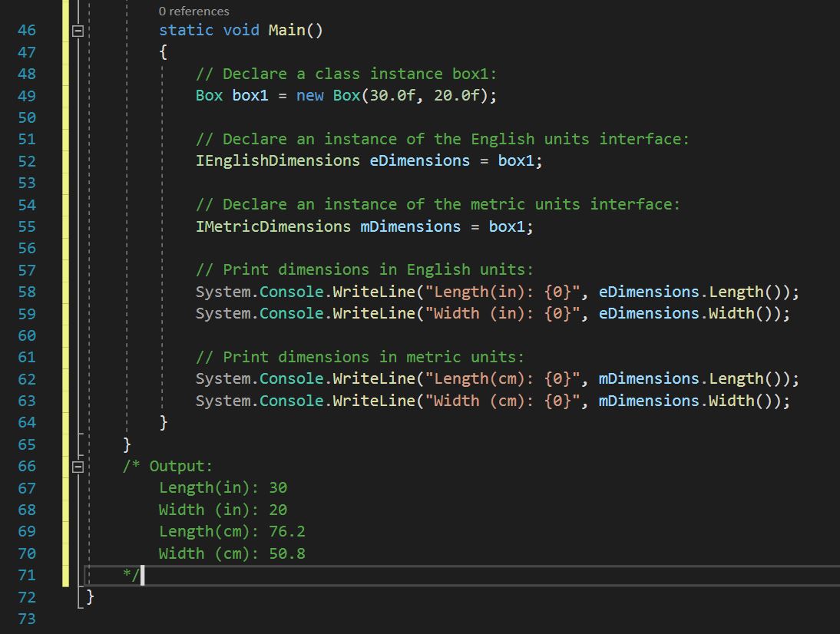The height and width of the screenshot is (634, 840).
Task: Select line number 58 in the gutter
Action: tap(27, 292)
